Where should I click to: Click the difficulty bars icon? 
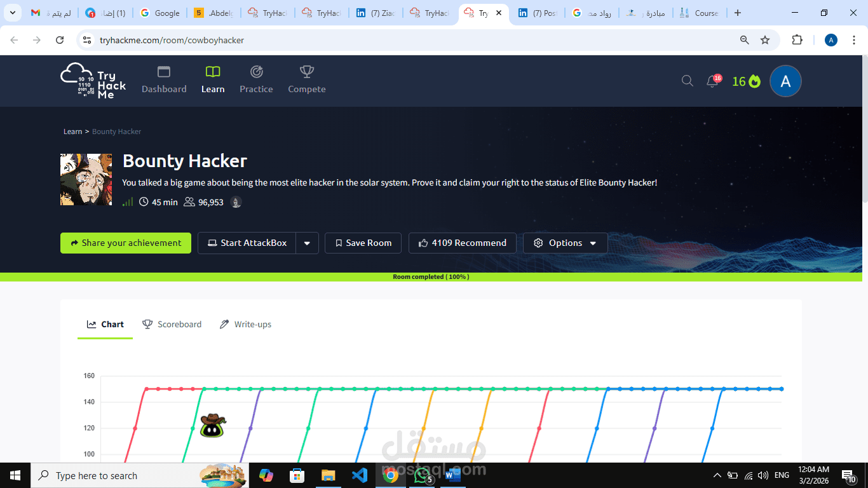coord(128,202)
